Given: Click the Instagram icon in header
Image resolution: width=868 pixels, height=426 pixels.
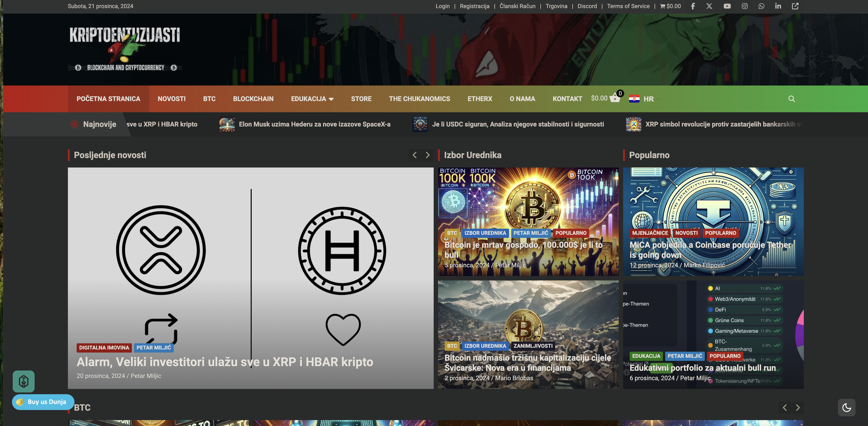Looking at the screenshot, I should (x=744, y=6).
